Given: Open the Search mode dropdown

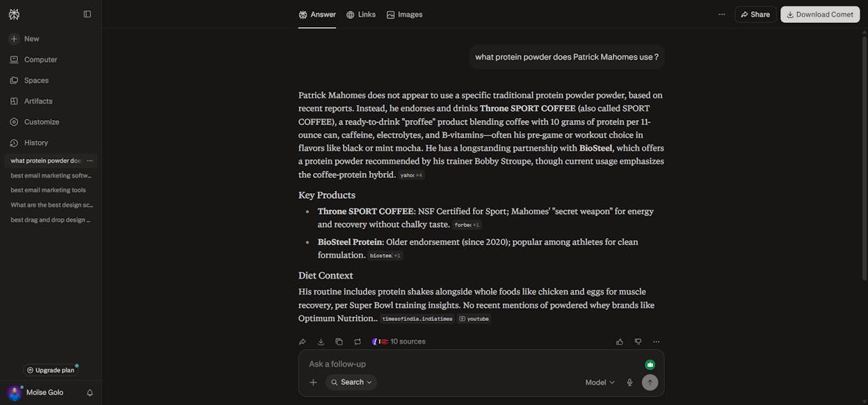Looking at the screenshot, I should [x=351, y=382].
